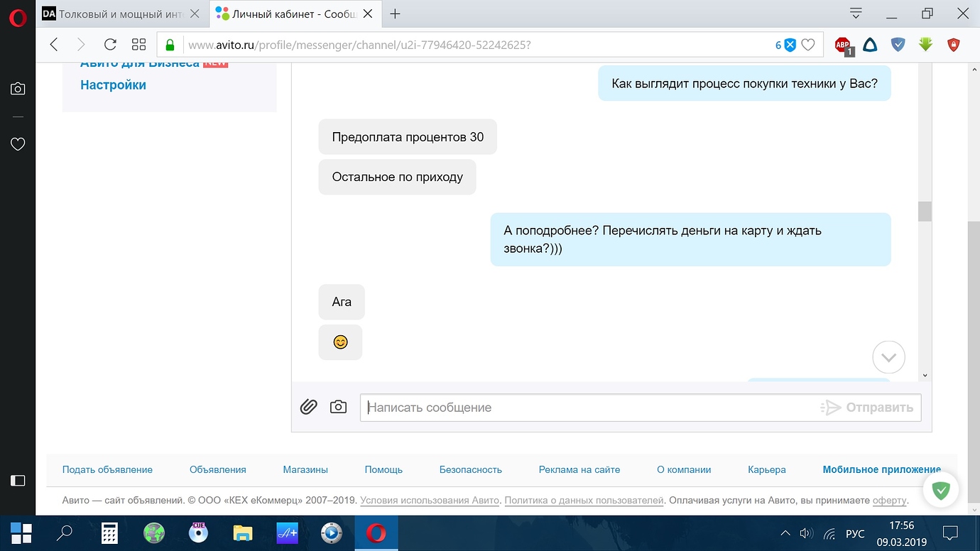The width and height of the screenshot is (980, 551).
Task: Open Opera bookmarks heart in sidebar
Action: click(x=18, y=144)
